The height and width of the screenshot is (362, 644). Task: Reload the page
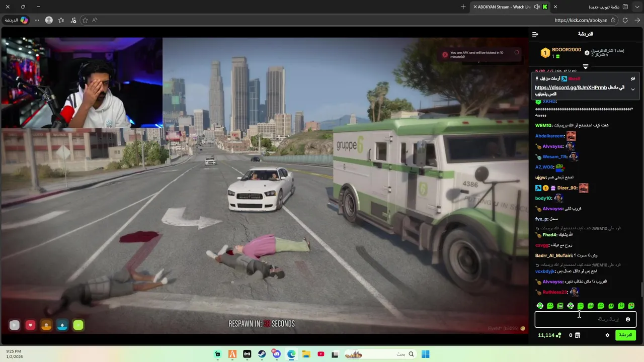tap(625, 20)
